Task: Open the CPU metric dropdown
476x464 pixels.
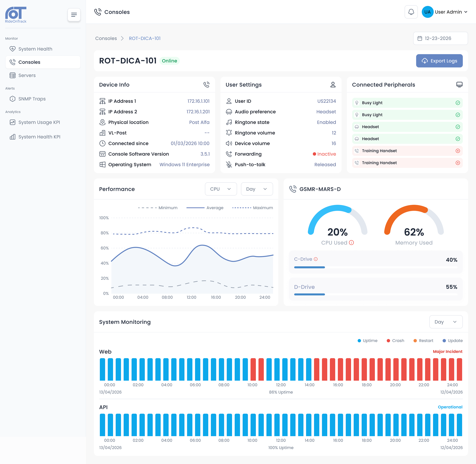Action: click(x=221, y=189)
